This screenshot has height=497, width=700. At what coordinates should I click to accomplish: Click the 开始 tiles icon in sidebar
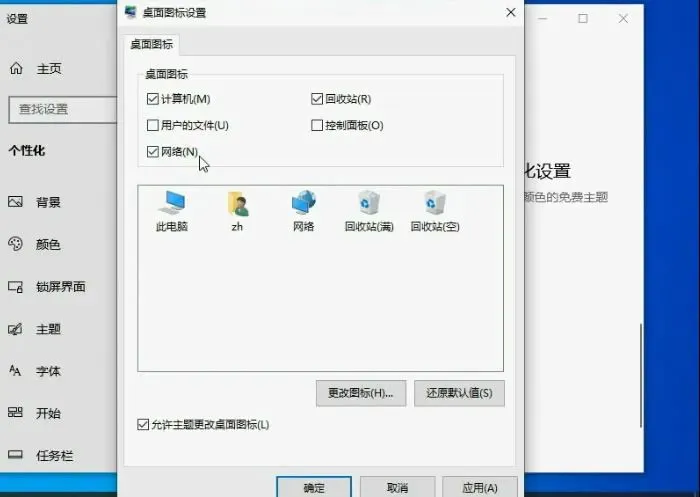pyautogui.click(x=15, y=413)
